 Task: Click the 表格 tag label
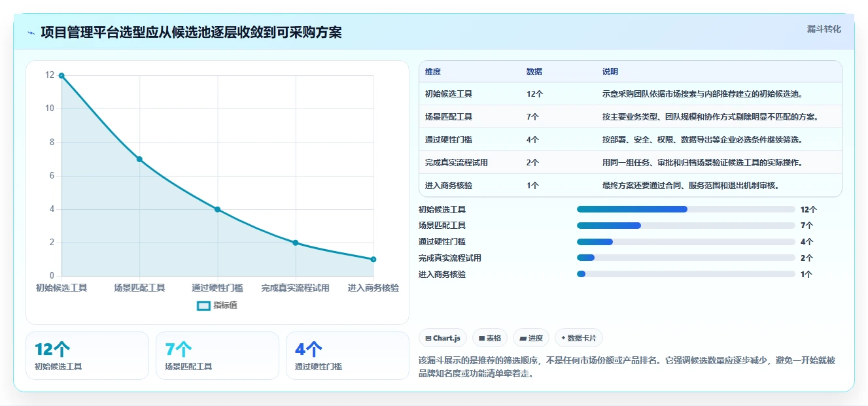pyautogui.click(x=494, y=338)
